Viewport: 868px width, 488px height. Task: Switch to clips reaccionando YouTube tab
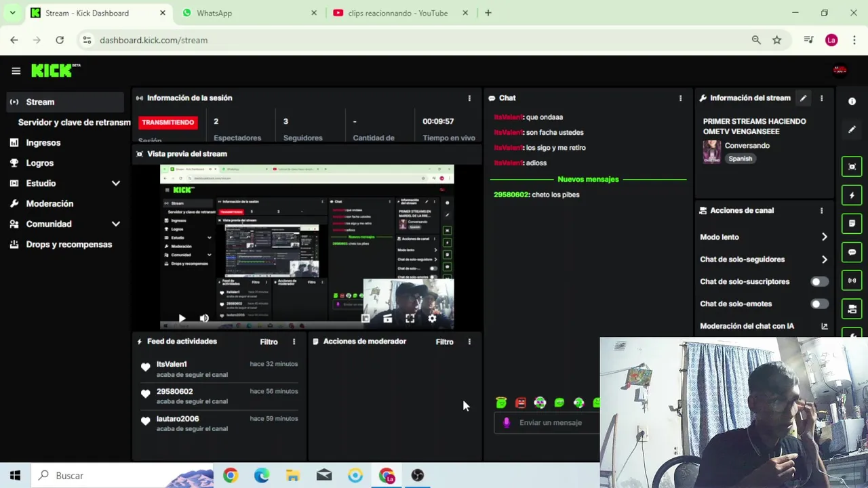click(400, 13)
